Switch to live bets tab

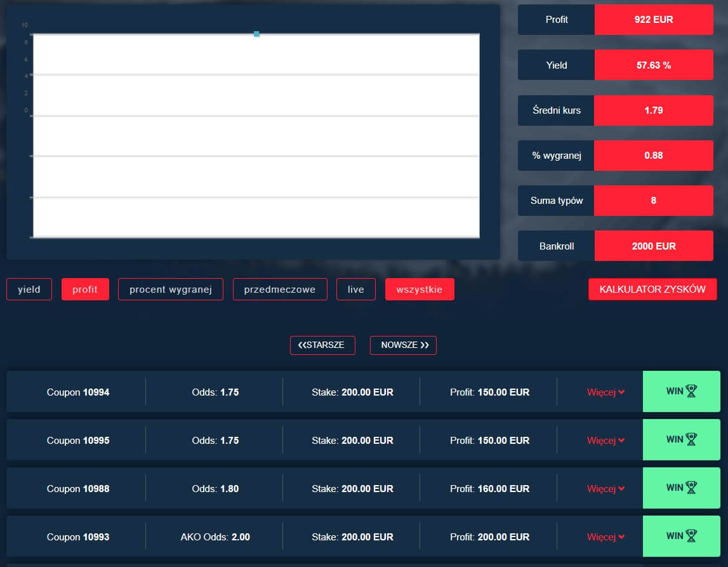355,290
